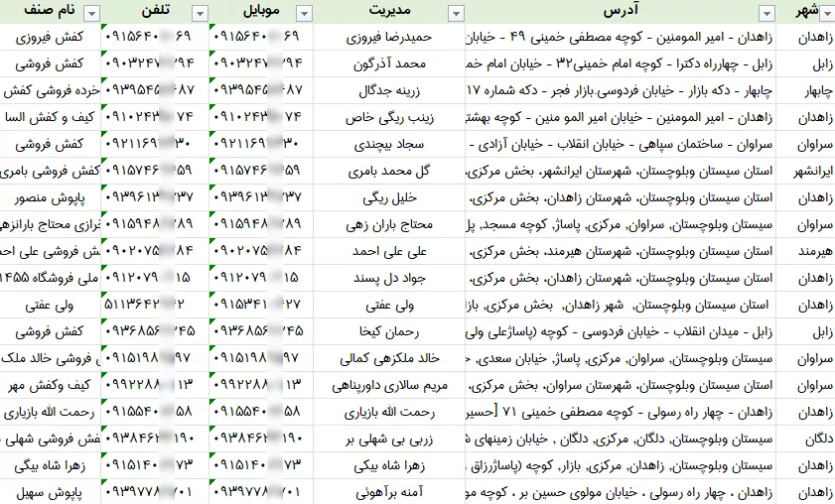
Task: Select cell خالد ملکزهی کمالی
Action: [389, 359]
